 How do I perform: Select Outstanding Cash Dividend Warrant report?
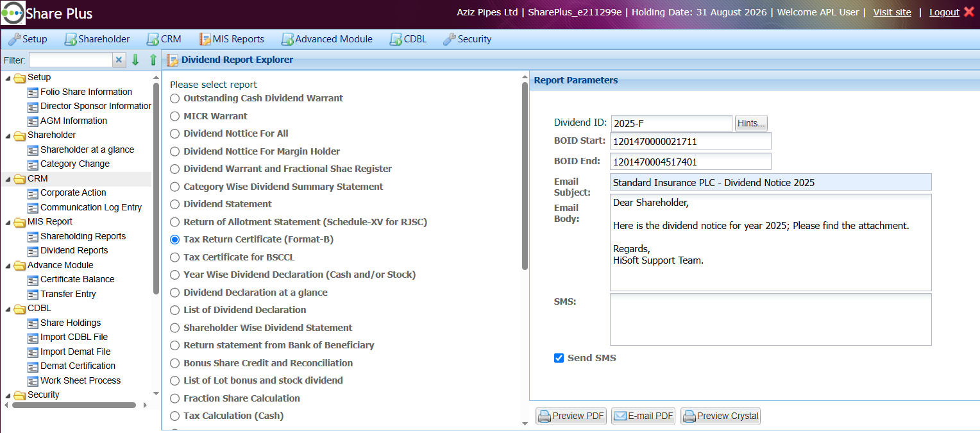[x=174, y=99]
